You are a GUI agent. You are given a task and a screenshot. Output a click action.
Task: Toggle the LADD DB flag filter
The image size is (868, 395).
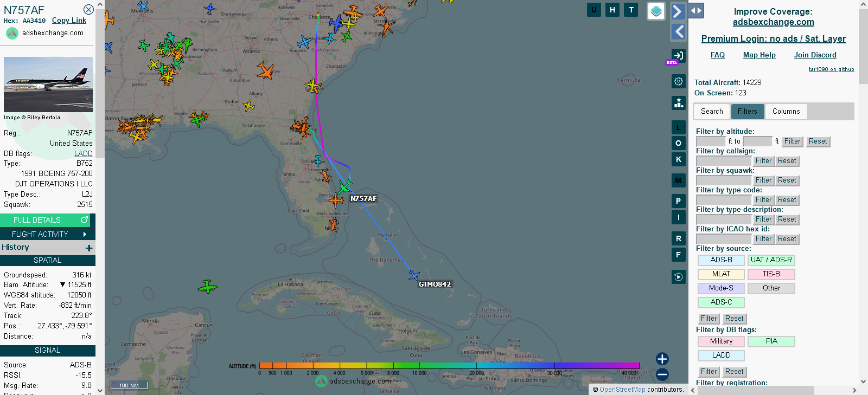point(721,355)
